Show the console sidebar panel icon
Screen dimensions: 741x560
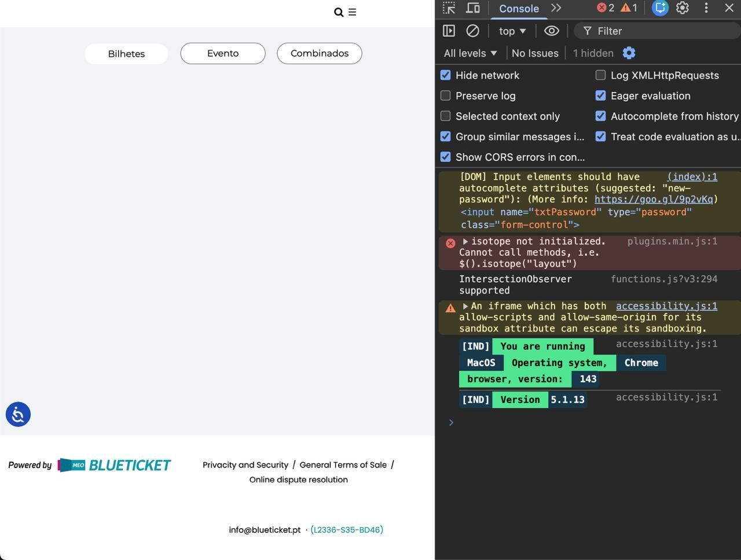(x=449, y=31)
